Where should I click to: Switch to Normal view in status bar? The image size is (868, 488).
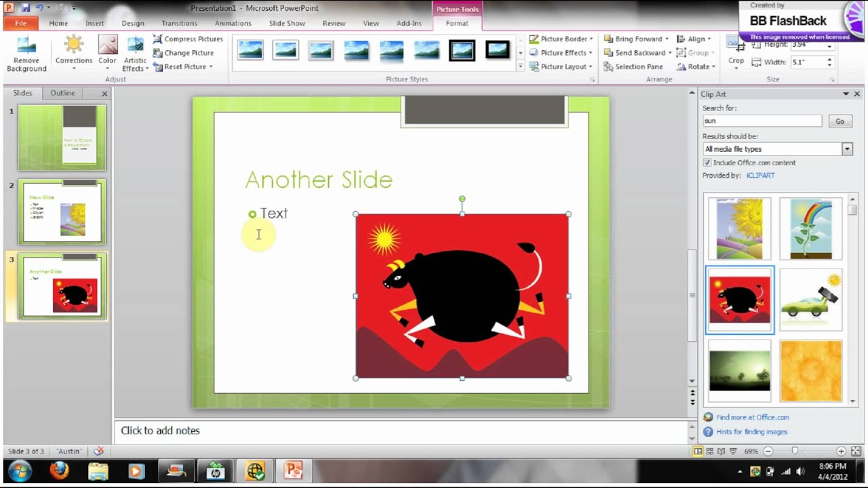(x=698, y=451)
